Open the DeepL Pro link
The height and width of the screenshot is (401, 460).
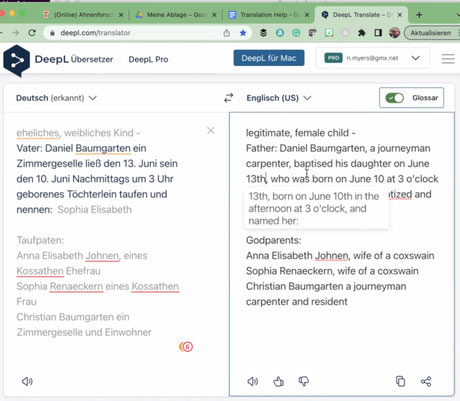tap(148, 59)
